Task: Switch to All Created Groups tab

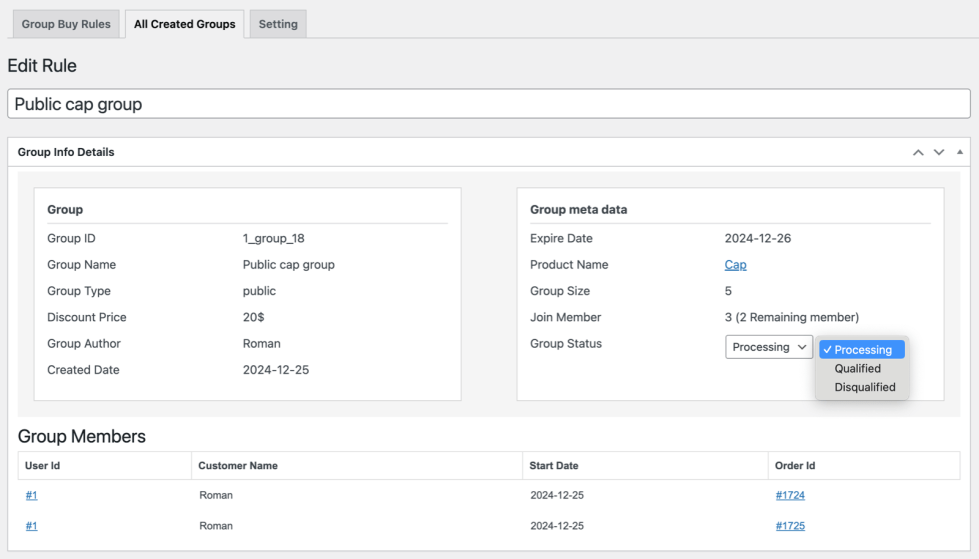Action: pyautogui.click(x=185, y=24)
